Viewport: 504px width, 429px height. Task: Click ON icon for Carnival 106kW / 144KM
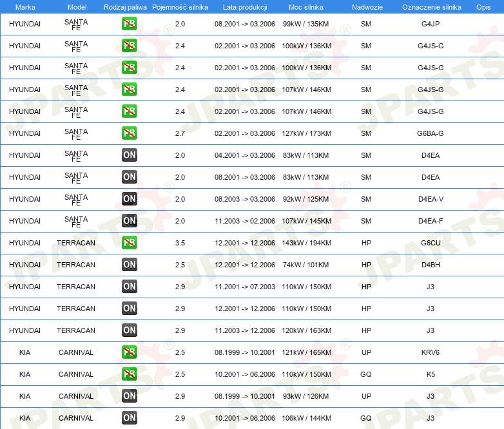pyautogui.click(x=129, y=418)
